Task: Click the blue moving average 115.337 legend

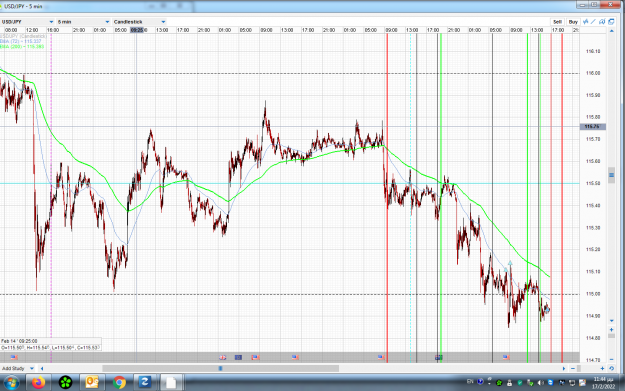Action: click(21, 41)
